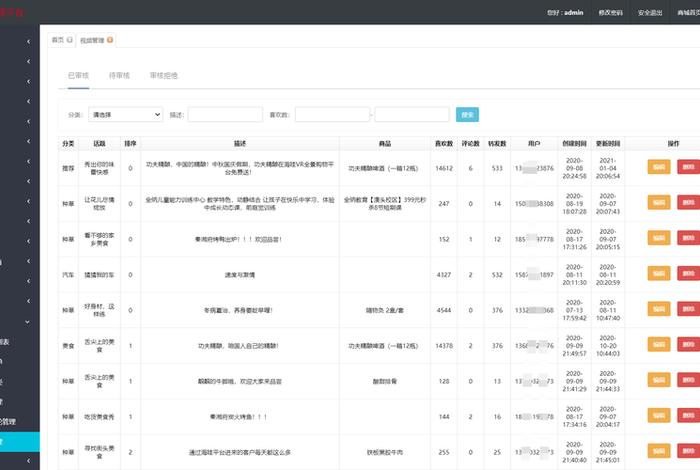700x470 pixels.
Task: Click the blue 搜索 button
Action: [x=467, y=115]
